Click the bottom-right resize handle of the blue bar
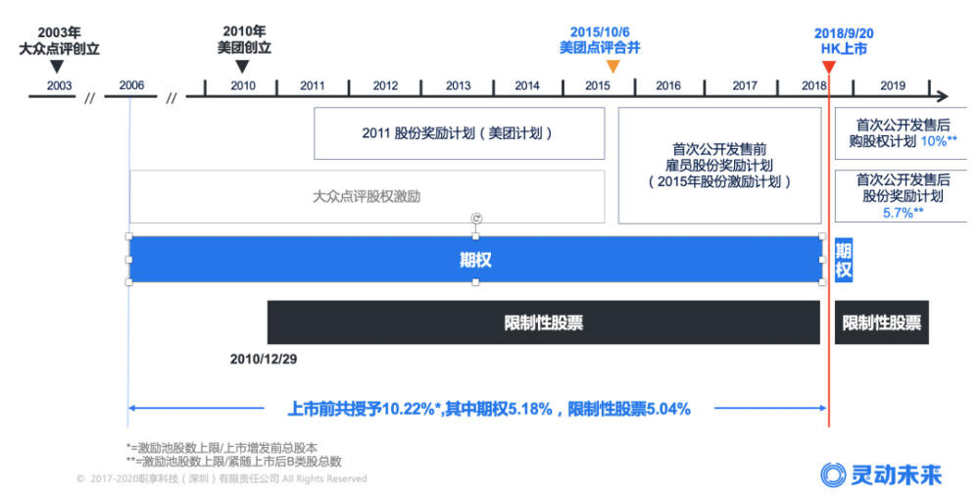Image resolution: width=980 pixels, height=496 pixels. pos(822,282)
